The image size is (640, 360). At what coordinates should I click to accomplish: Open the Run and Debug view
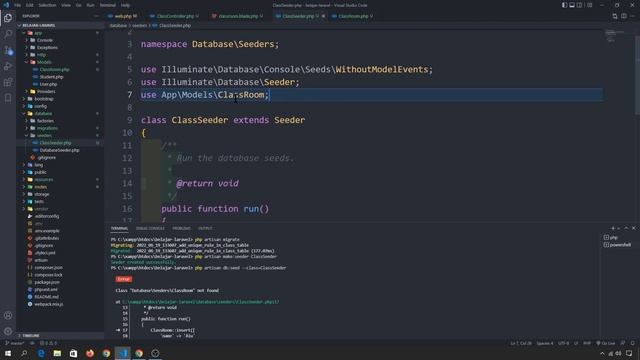8,66
